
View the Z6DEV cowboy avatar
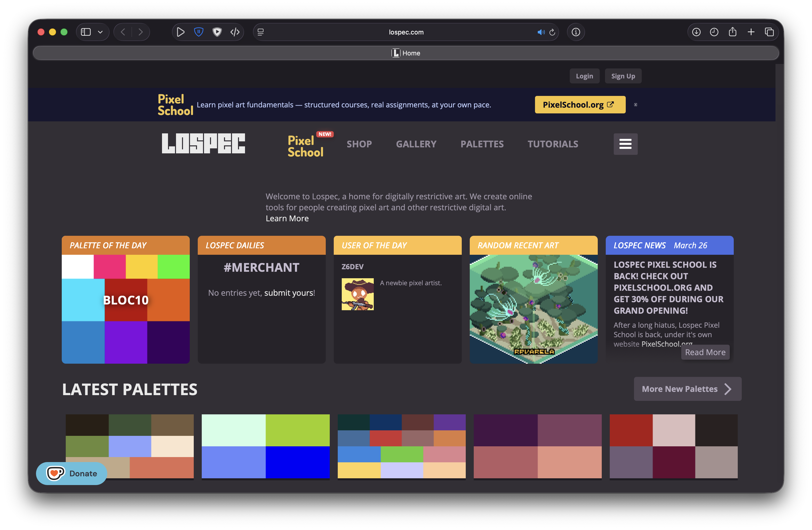pyautogui.click(x=357, y=294)
